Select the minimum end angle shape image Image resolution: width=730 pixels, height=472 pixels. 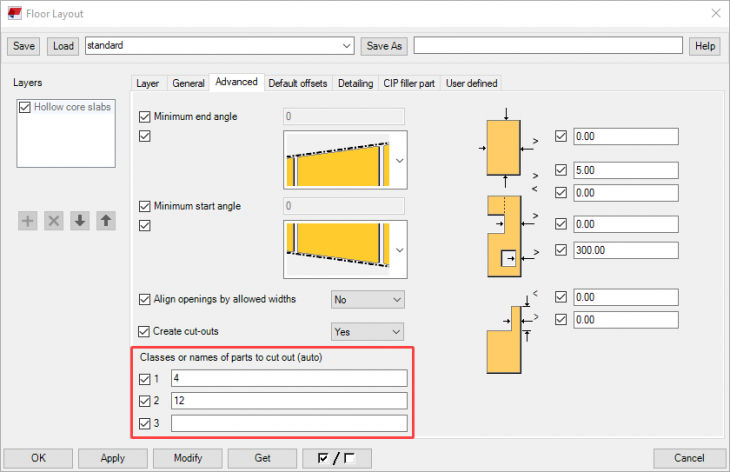click(339, 160)
